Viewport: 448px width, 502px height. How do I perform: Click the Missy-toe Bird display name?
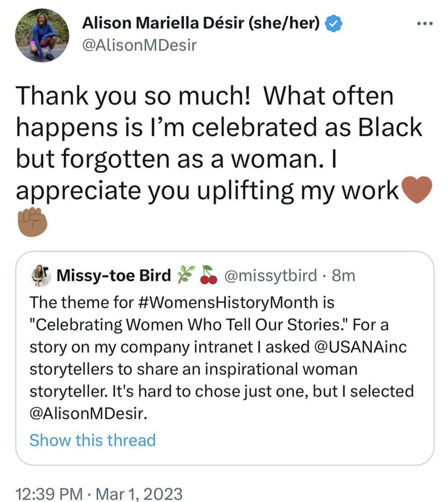(114, 275)
